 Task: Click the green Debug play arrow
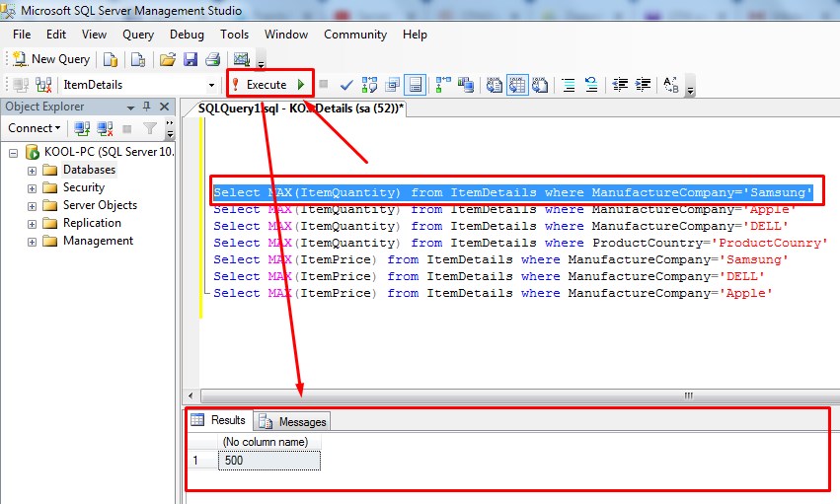pos(301,85)
